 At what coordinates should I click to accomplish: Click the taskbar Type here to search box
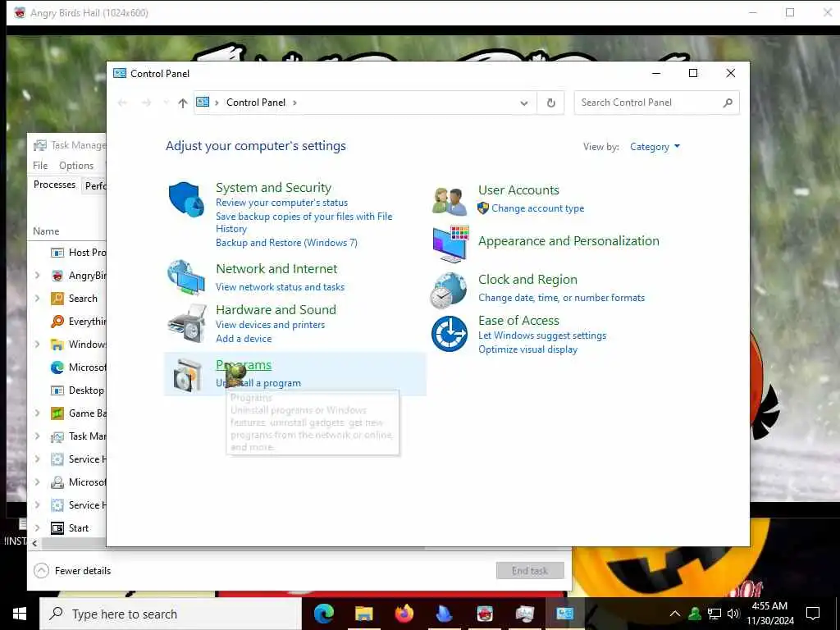[171, 614]
